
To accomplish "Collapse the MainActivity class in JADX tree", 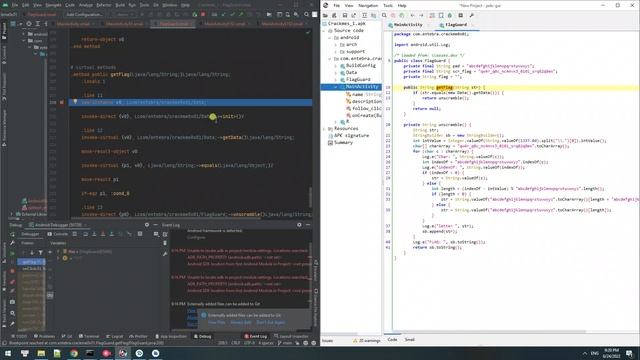I will click(x=336, y=87).
